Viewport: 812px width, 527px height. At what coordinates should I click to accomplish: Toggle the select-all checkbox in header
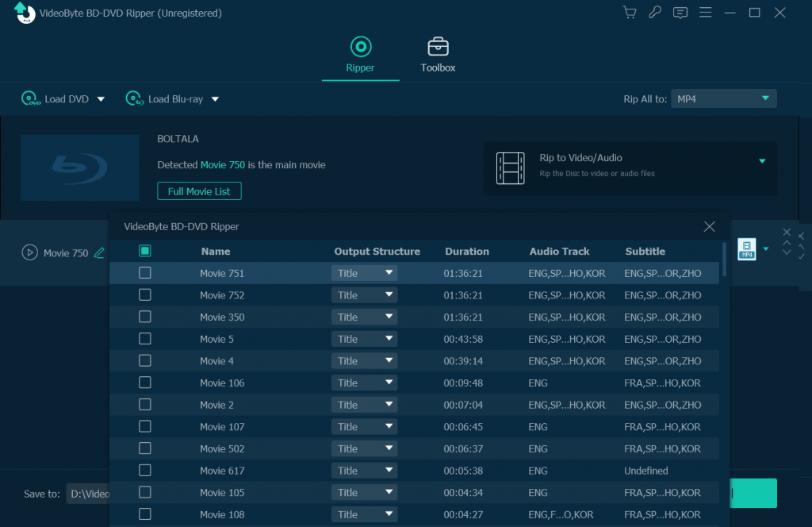tap(145, 251)
